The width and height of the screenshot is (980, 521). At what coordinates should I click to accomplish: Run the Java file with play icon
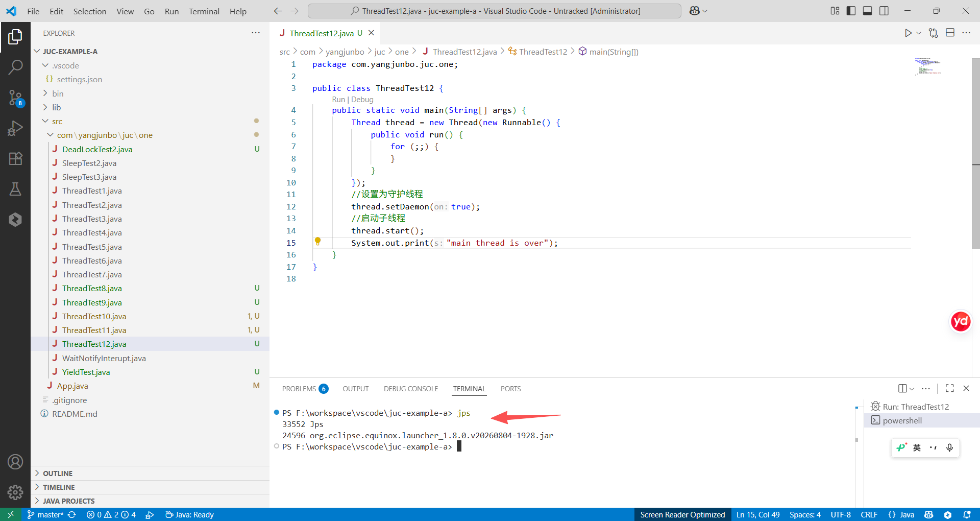click(908, 33)
